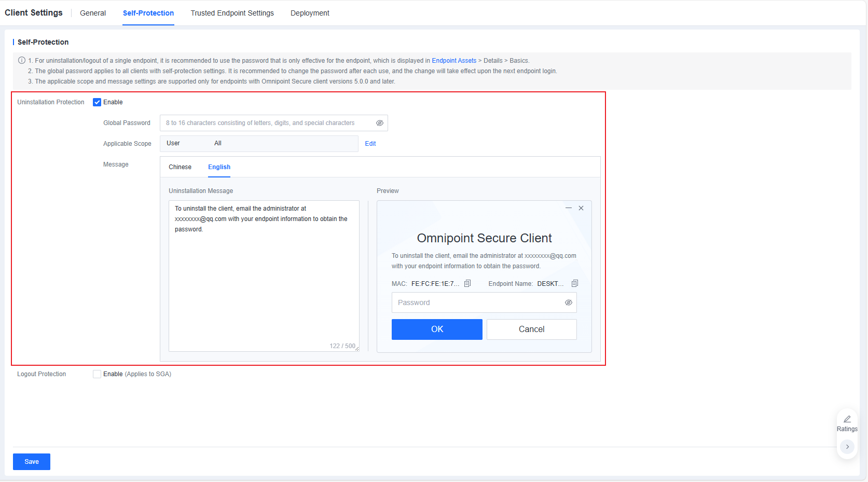
Task: Enable Logout Protection checkbox
Action: [x=97, y=374]
